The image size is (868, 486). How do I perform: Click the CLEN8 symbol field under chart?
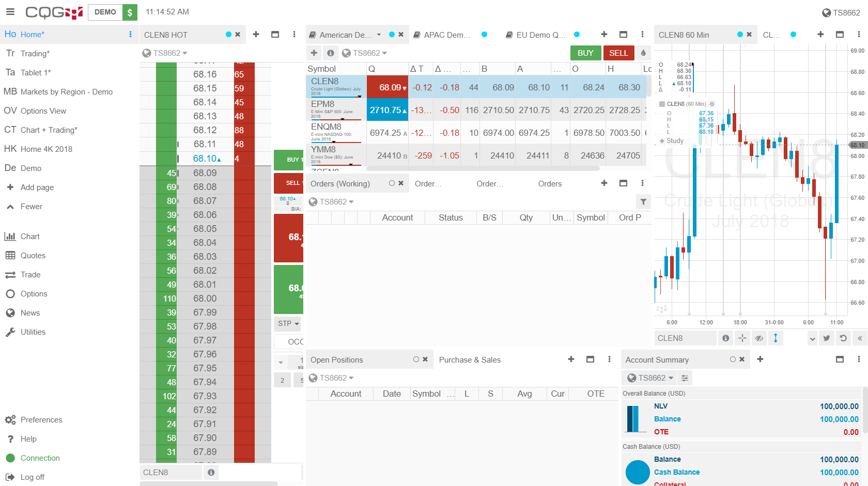[x=685, y=338]
